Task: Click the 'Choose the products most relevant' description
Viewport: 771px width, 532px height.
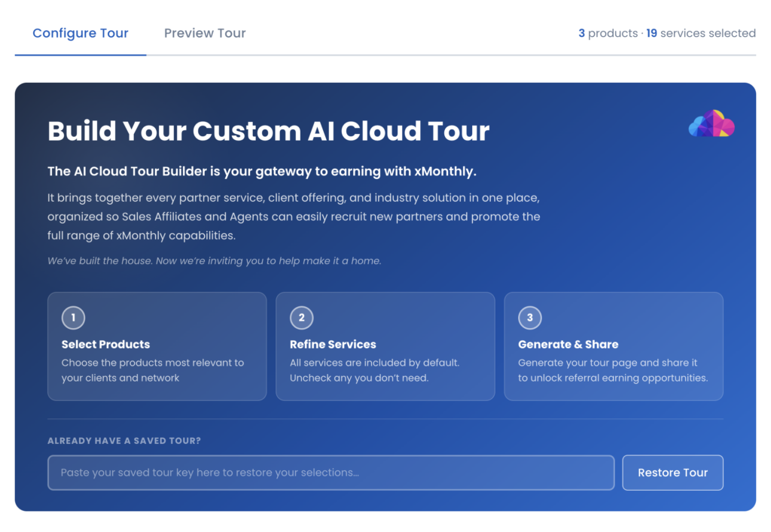Action: [153, 363]
